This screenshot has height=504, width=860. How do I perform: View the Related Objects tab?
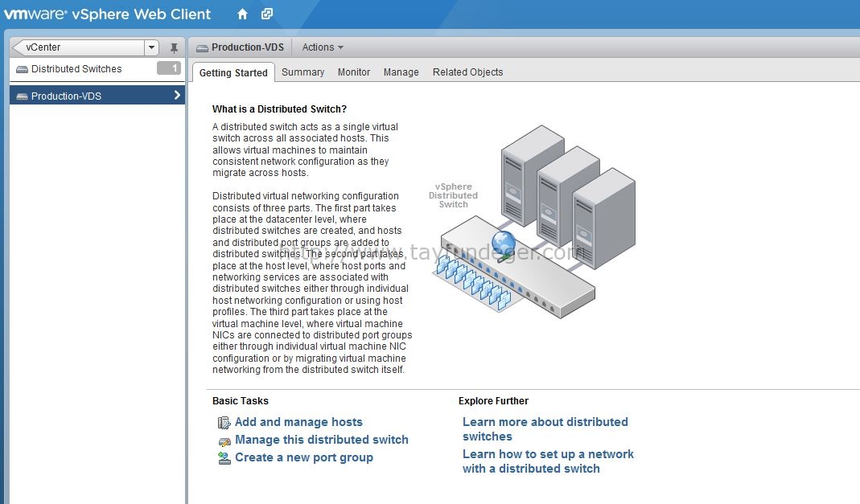(468, 72)
